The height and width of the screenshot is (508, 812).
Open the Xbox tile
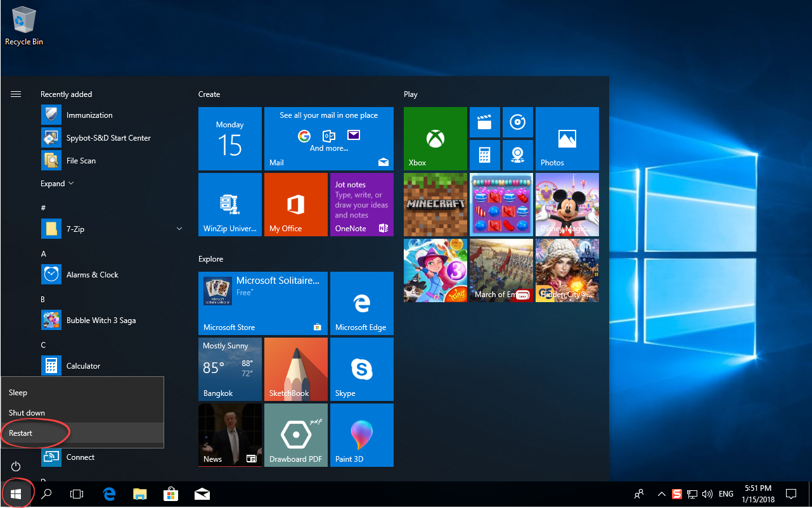coord(435,139)
